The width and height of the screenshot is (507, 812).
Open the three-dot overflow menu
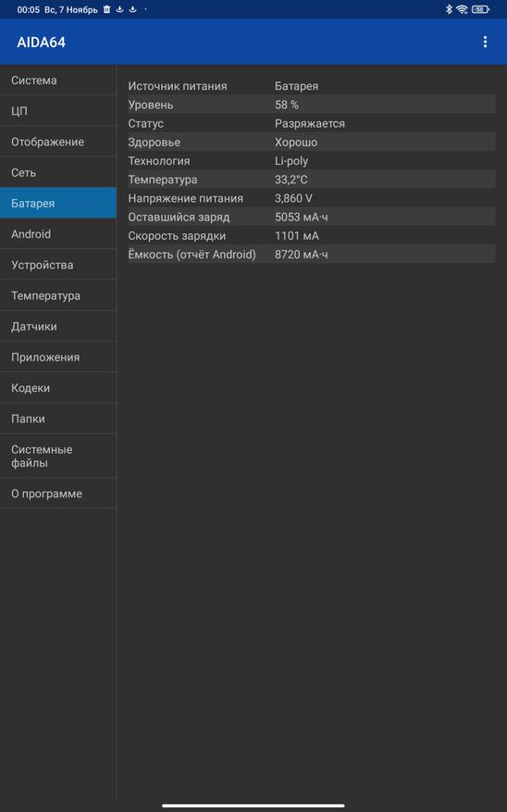tap(484, 42)
